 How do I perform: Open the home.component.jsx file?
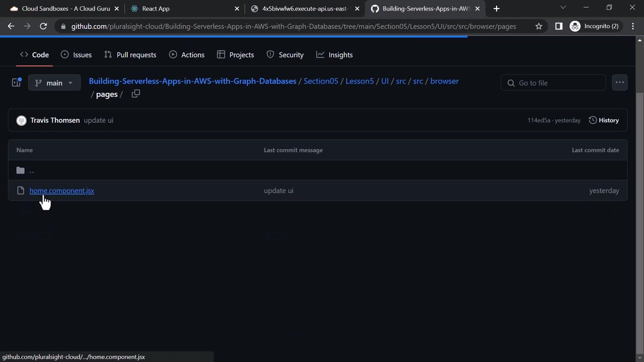[61, 191]
